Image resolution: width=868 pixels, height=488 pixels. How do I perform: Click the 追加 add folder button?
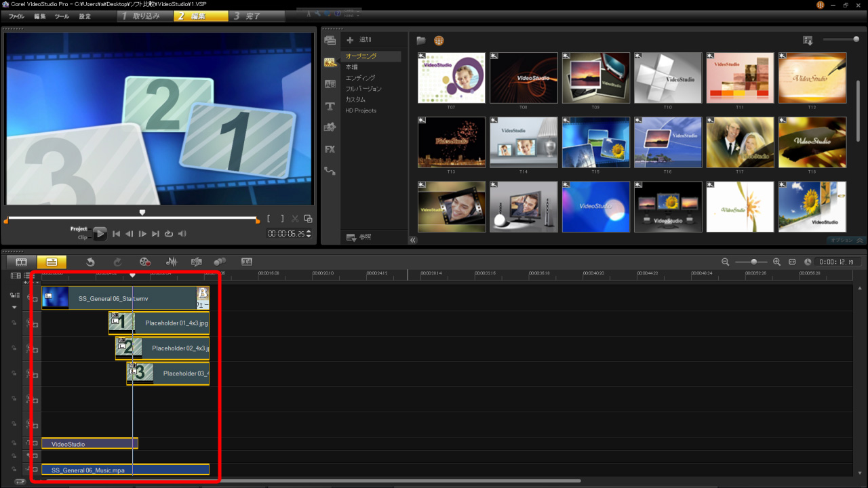point(359,41)
